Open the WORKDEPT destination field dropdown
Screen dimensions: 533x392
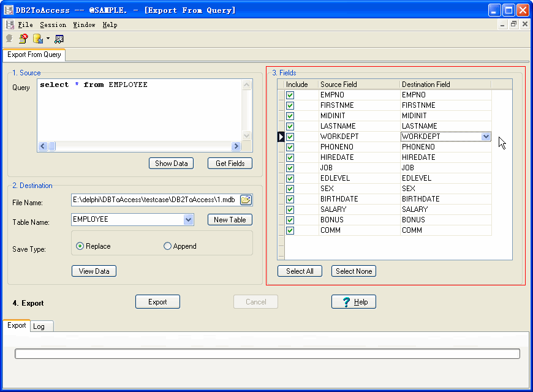pos(486,137)
